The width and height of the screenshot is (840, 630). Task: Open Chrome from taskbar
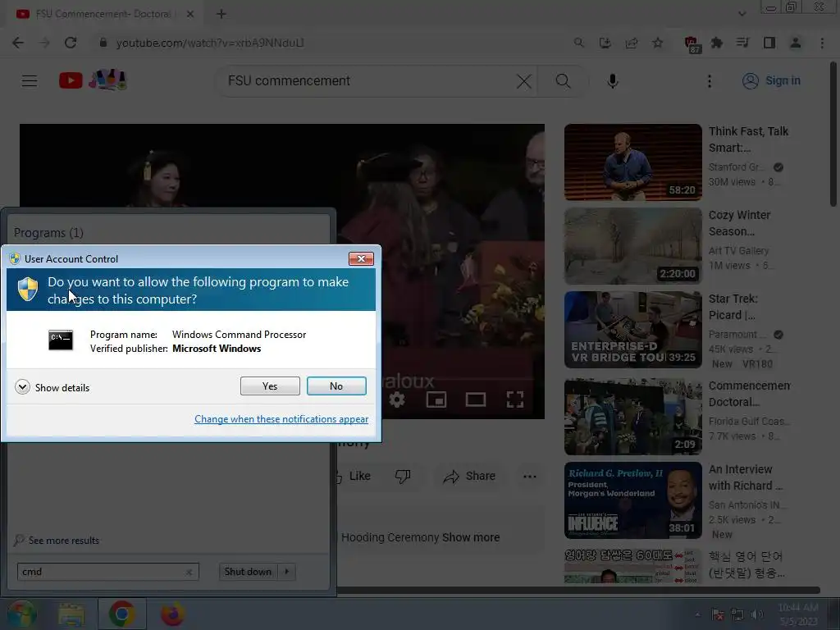(121, 614)
